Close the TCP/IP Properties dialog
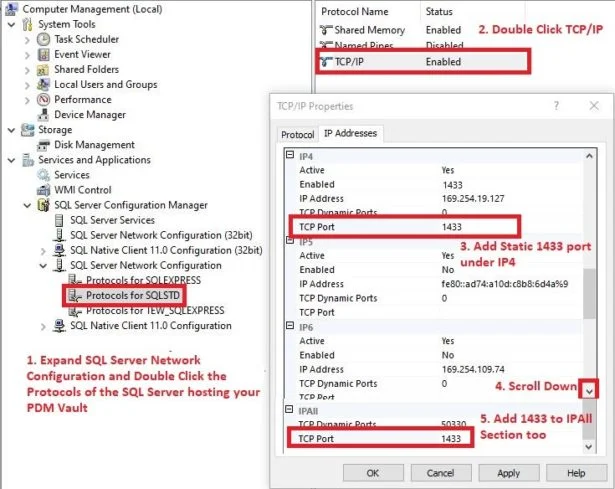Screen dimensions: 615x489 (x=594, y=105)
